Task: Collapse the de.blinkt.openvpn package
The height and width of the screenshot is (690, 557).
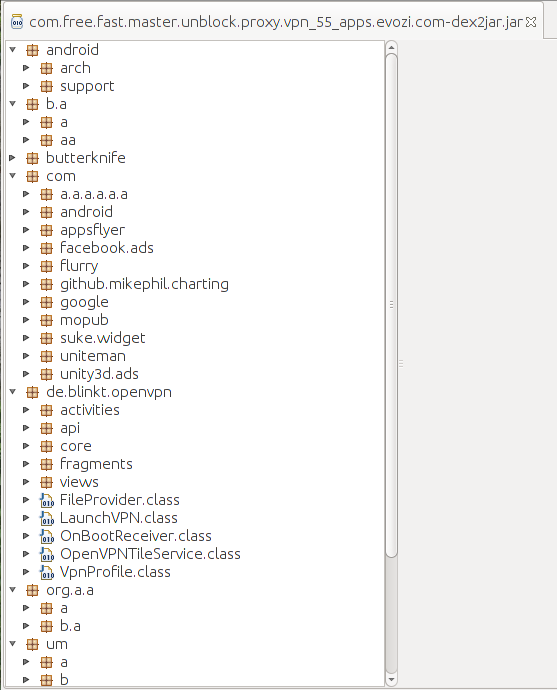Action: [13, 392]
